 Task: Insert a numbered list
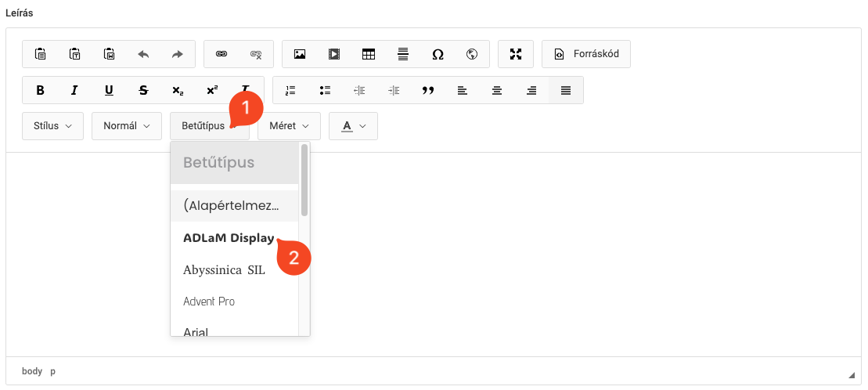[290, 90]
